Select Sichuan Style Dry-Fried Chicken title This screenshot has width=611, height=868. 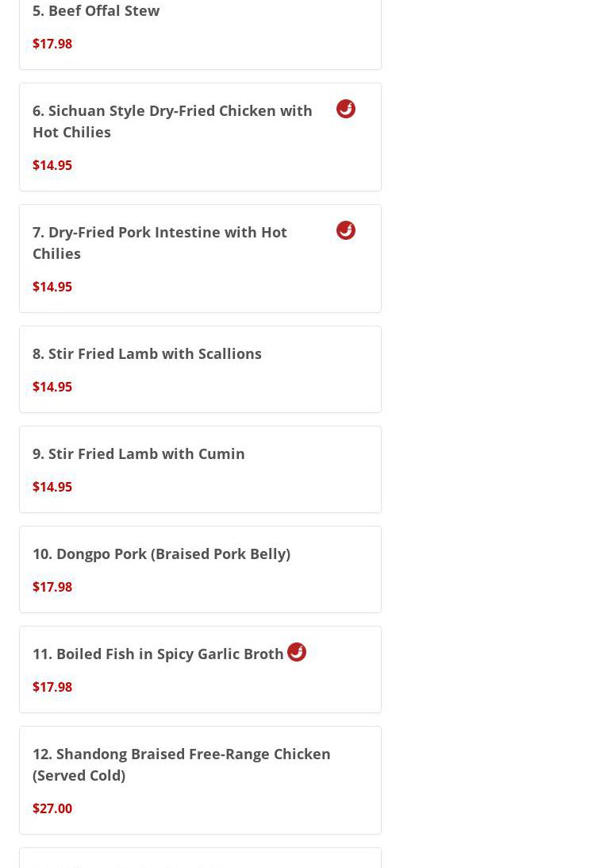point(172,121)
